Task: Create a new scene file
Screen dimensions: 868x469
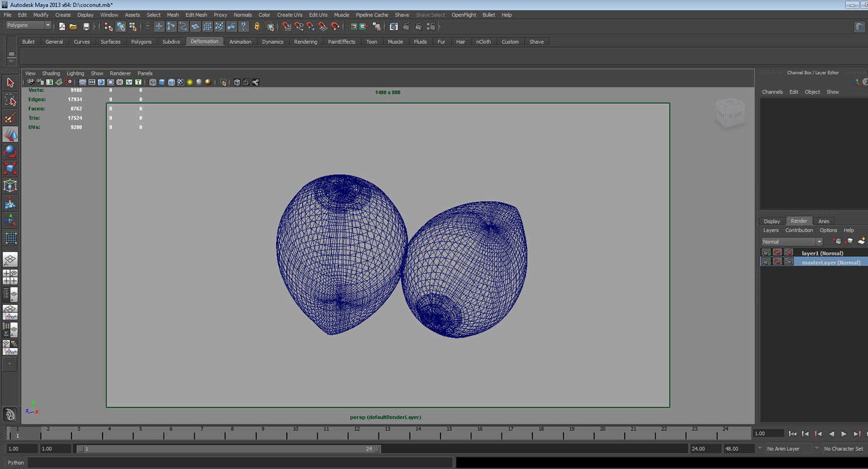Action: (x=62, y=26)
